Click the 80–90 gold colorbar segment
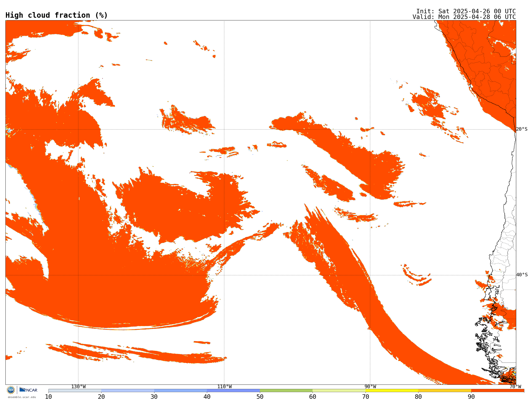The width and height of the screenshot is (532, 400). (x=445, y=391)
